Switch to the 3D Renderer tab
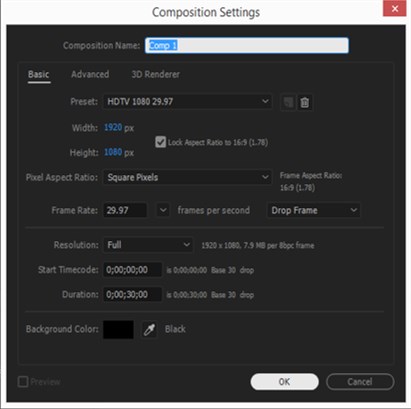Viewport: 411px width, 409px height. [155, 74]
